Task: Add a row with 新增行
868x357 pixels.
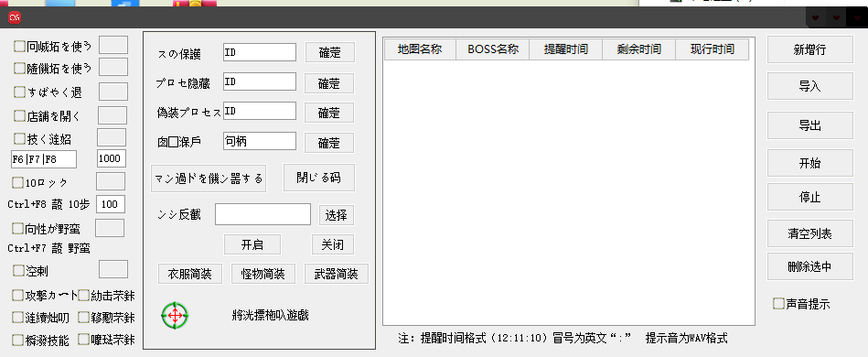Action: click(x=809, y=49)
